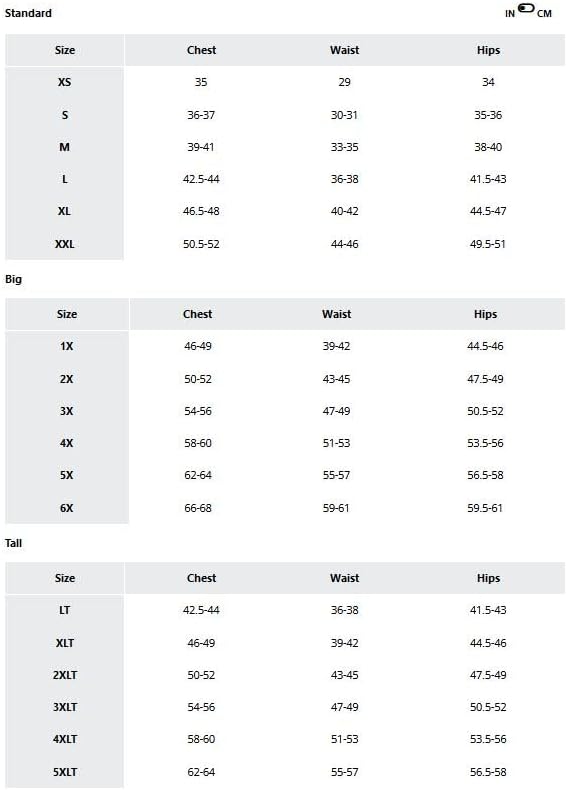Select the LT size row label
Image resolution: width=567 pixels, height=790 pixels.
coord(65,610)
